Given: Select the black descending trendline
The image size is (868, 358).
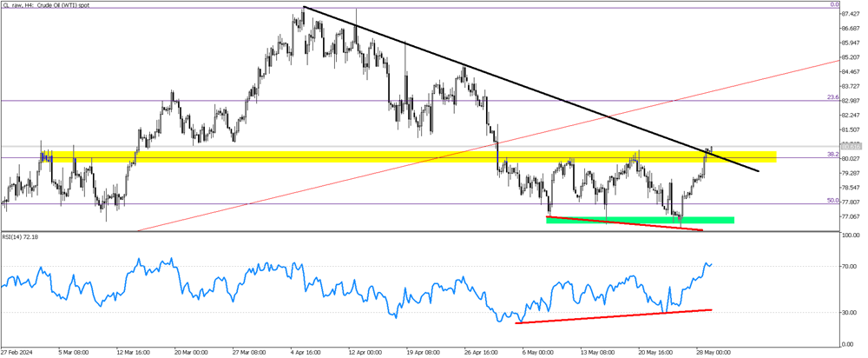Looking at the screenshot, I should click(x=531, y=89).
